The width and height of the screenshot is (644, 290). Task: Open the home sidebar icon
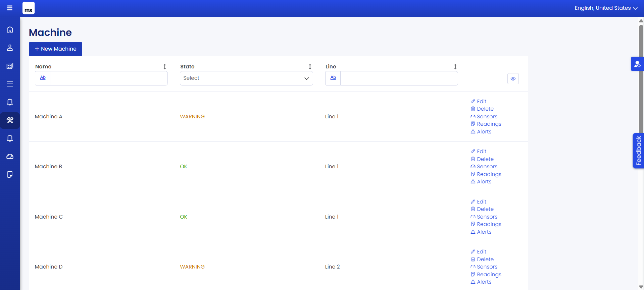click(10, 30)
